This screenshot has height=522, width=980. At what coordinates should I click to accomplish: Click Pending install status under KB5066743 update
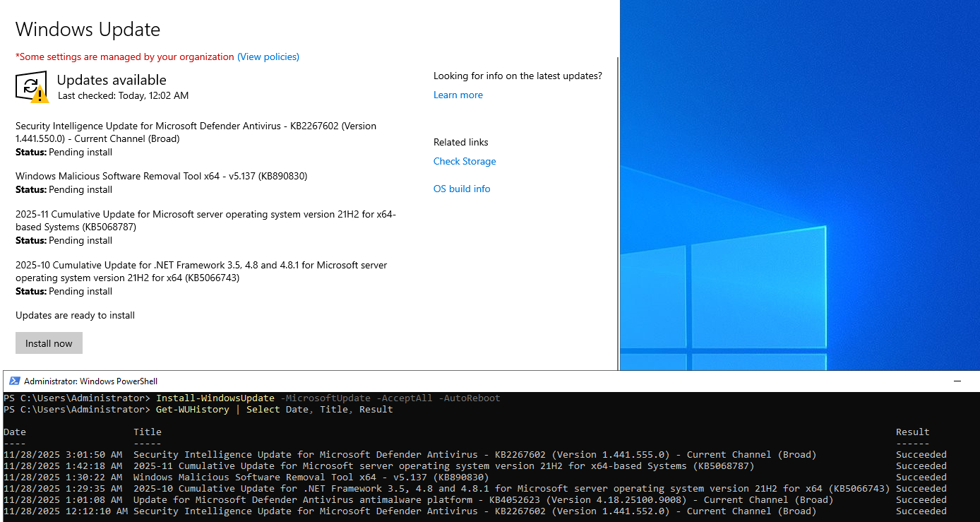pos(64,291)
